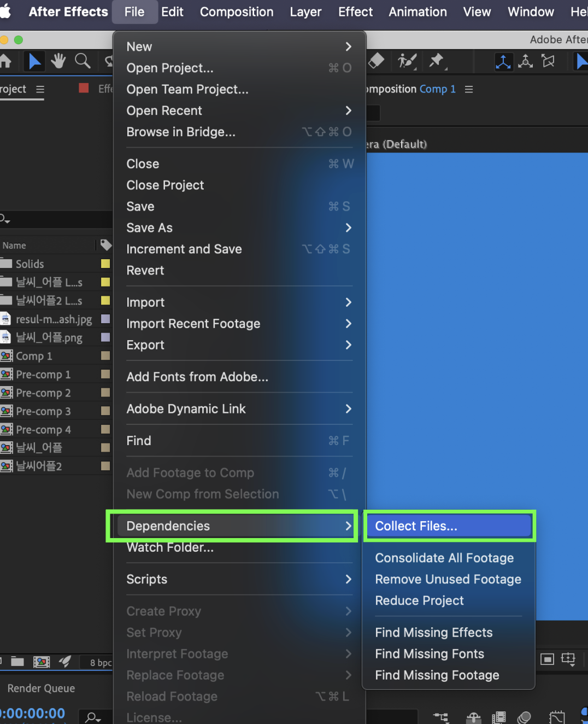Screen dimensions: 588x724
Task: Select the Roto Brush tool
Action: (407, 61)
